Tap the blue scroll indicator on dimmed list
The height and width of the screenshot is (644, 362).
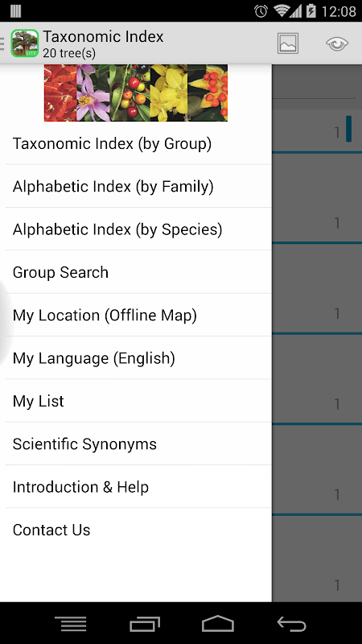pyautogui.click(x=348, y=129)
